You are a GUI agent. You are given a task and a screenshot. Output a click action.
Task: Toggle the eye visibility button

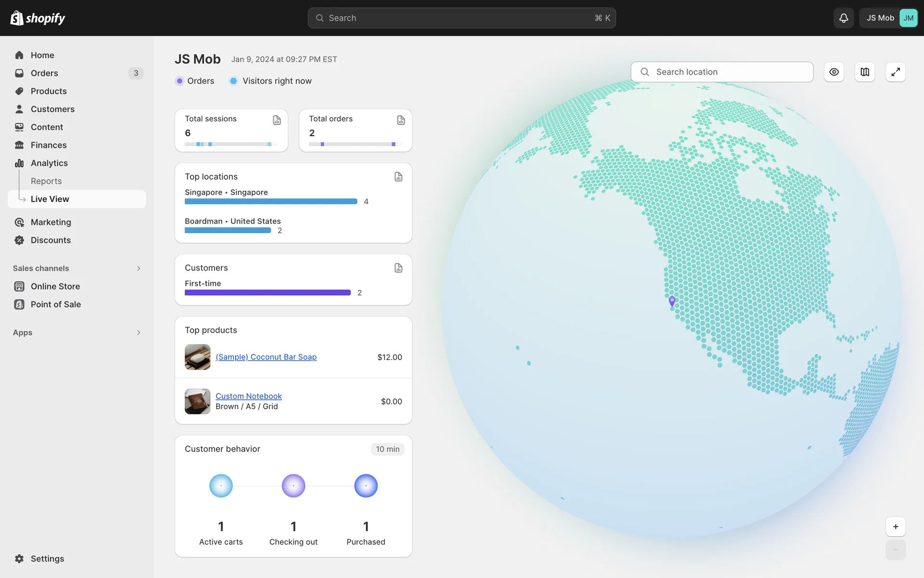(834, 72)
